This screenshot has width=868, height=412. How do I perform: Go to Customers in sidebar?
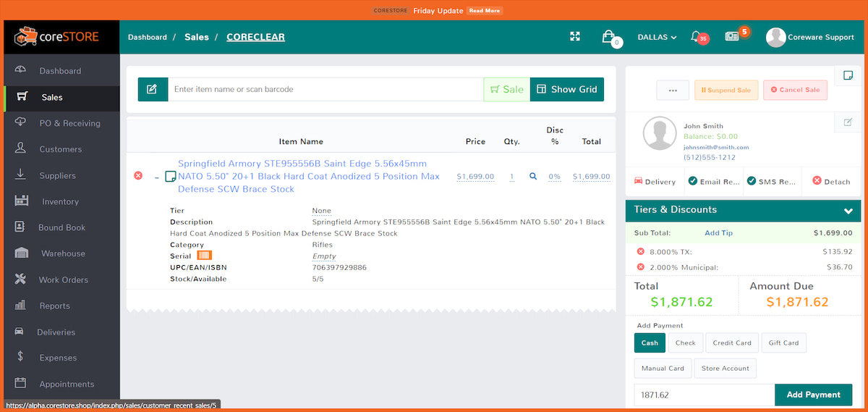pyautogui.click(x=60, y=149)
